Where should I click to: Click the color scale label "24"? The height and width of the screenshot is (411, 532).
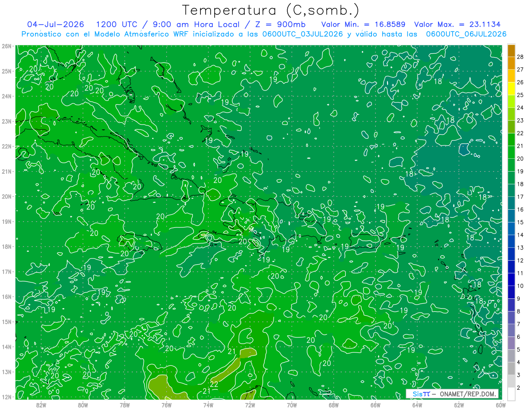[x=520, y=108]
